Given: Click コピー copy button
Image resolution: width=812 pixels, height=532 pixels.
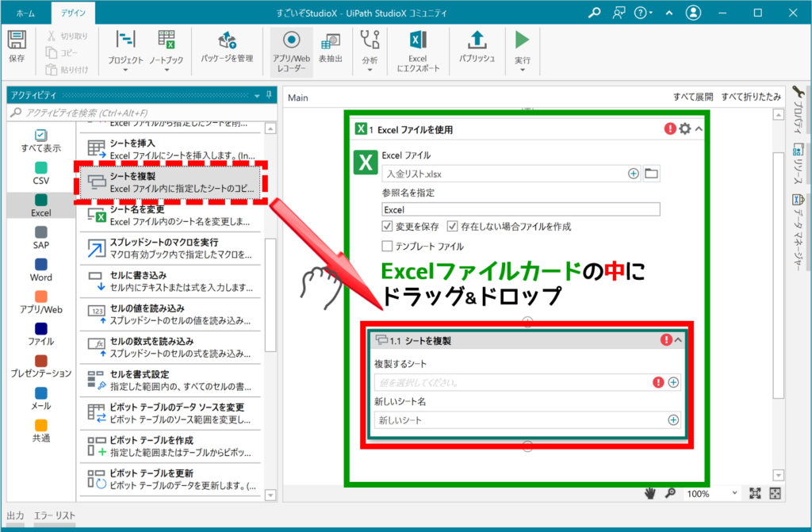Looking at the screenshot, I should tap(62, 52).
